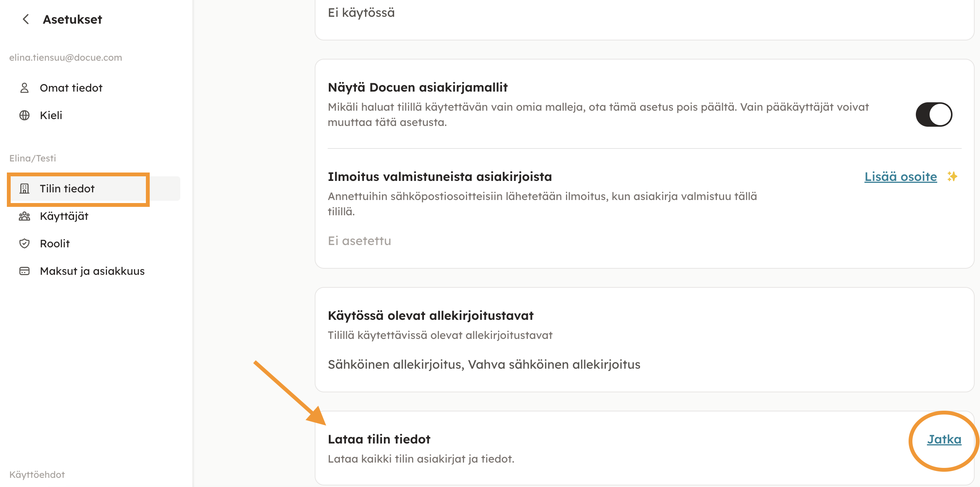980x487 pixels.
Task: Click Jatka to download account data
Action: click(x=944, y=439)
